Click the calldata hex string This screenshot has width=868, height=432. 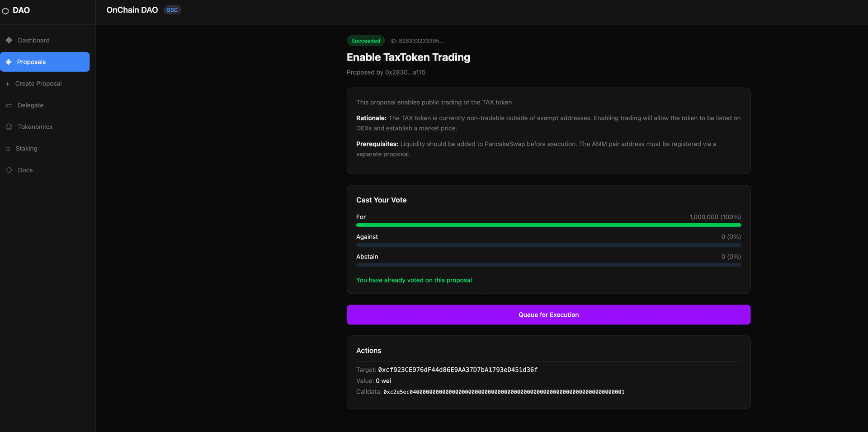[504, 392]
